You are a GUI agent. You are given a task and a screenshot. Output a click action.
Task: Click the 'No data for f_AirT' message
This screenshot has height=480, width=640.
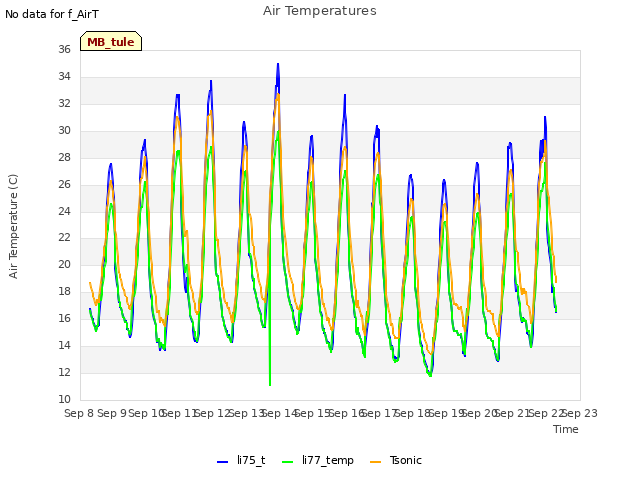pos(52,14)
